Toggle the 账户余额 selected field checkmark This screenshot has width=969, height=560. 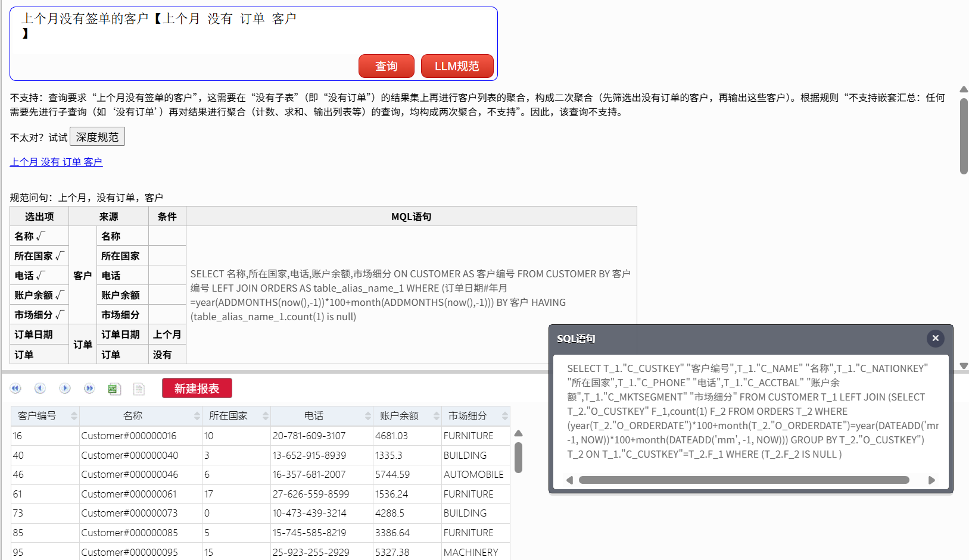[x=60, y=295]
